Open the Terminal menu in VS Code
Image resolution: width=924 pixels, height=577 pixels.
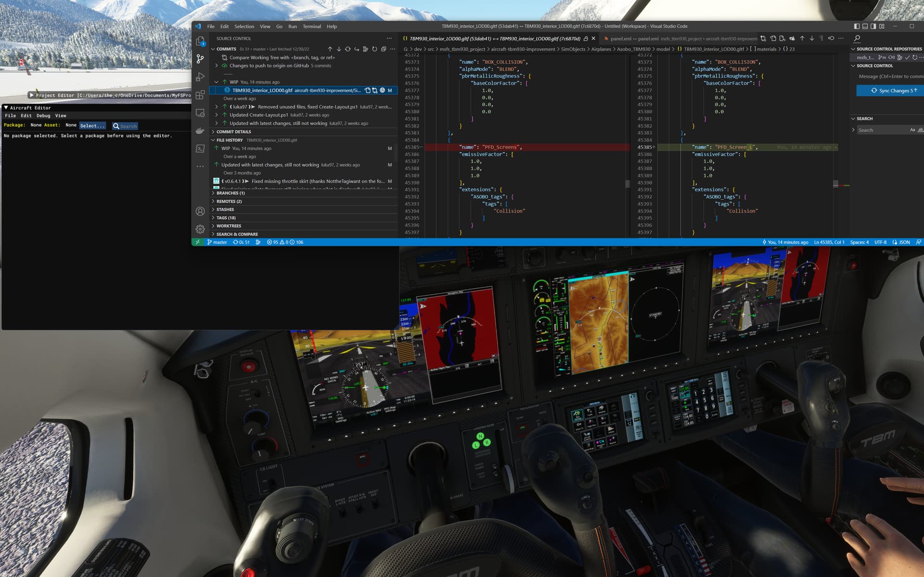(x=312, y=26)
